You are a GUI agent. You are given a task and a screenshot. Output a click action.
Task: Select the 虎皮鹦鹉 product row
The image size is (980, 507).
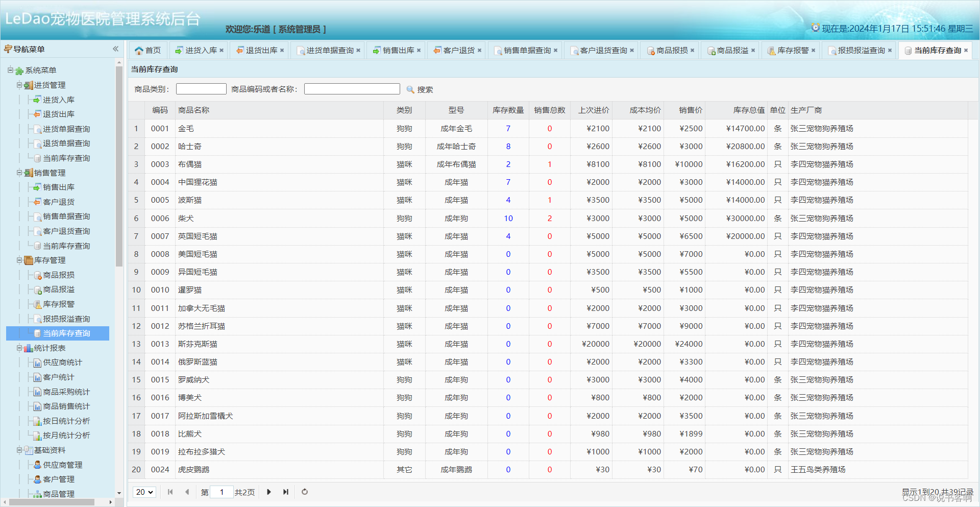pos(548,470)
